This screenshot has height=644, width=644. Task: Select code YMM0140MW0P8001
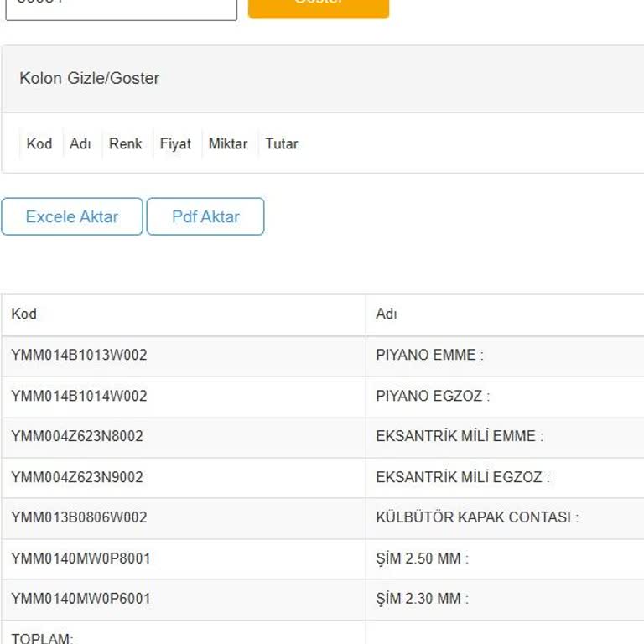click(x=80, y=558)
